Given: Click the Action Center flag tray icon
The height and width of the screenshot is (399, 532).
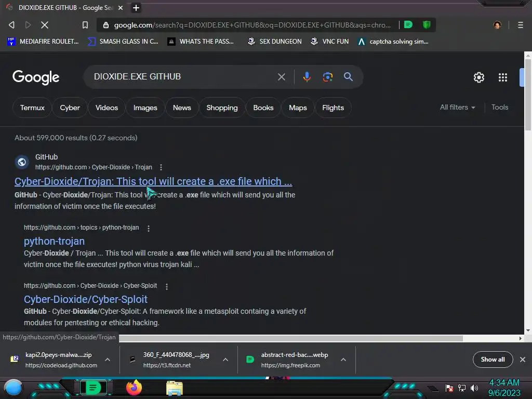Looking at the screenshot, I should tap(449, 388).
